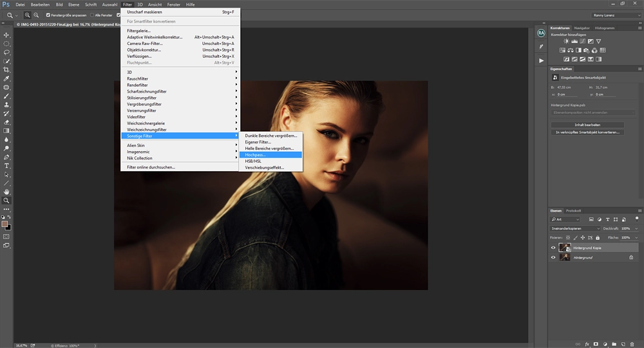644x348 pixels.
Task: Toggle lock position
Action: tap(583, 237)
